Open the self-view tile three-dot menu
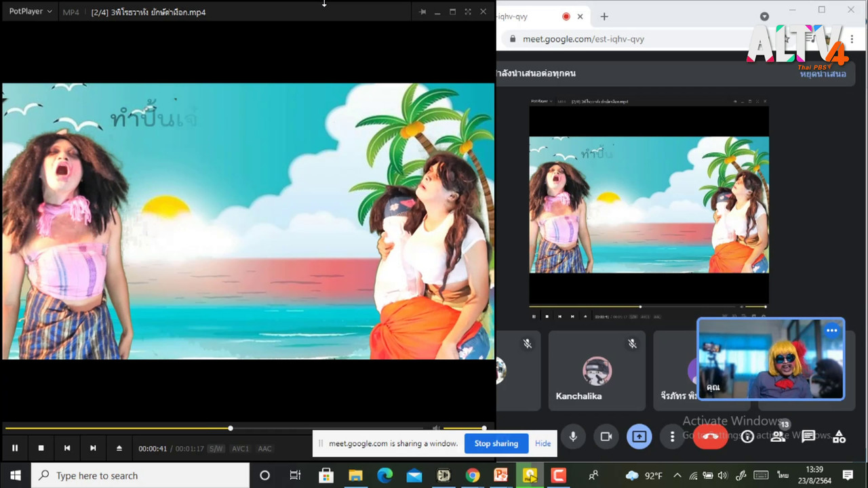The width and height of the screenshot is (868, 488). [832, 331]
